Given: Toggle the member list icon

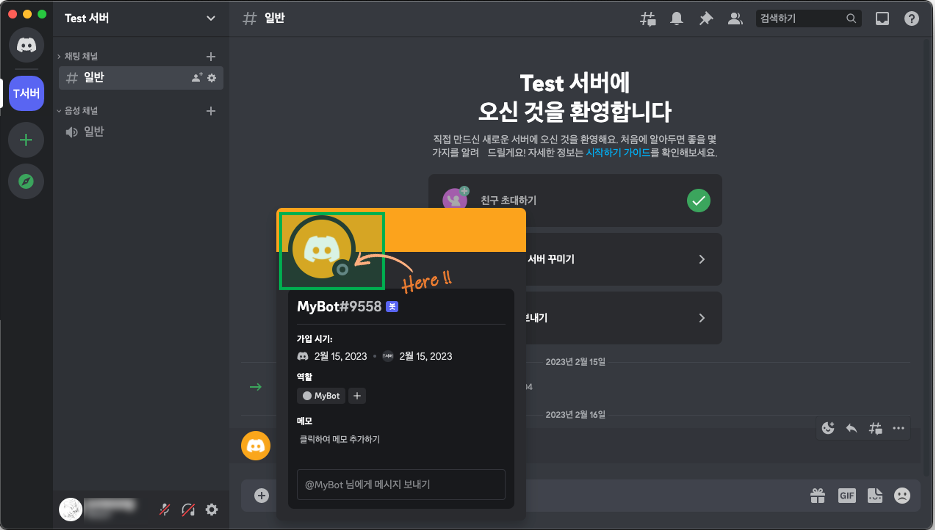Looking at the screenshot, I should (x=735, y=18).
